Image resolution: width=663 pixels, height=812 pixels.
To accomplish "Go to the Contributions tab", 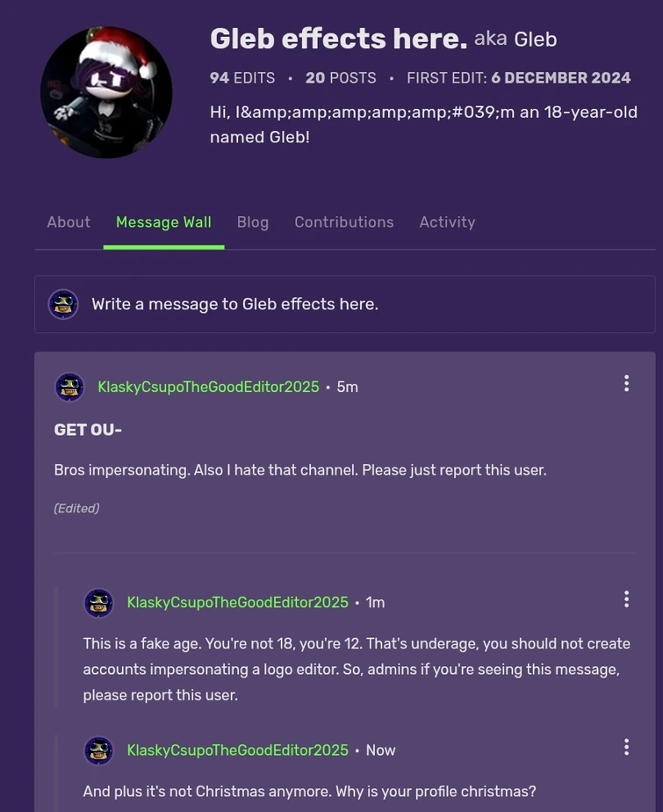I will [x=344, y=222].
